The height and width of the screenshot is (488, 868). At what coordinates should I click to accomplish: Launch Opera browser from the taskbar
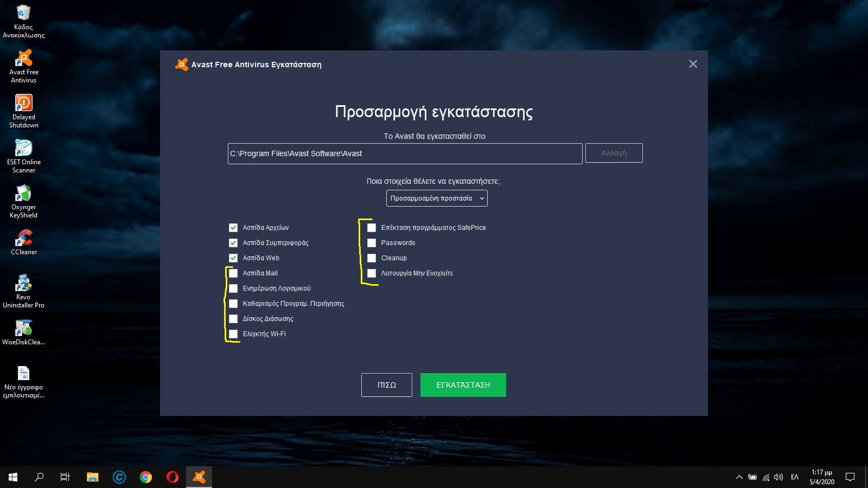173,477
